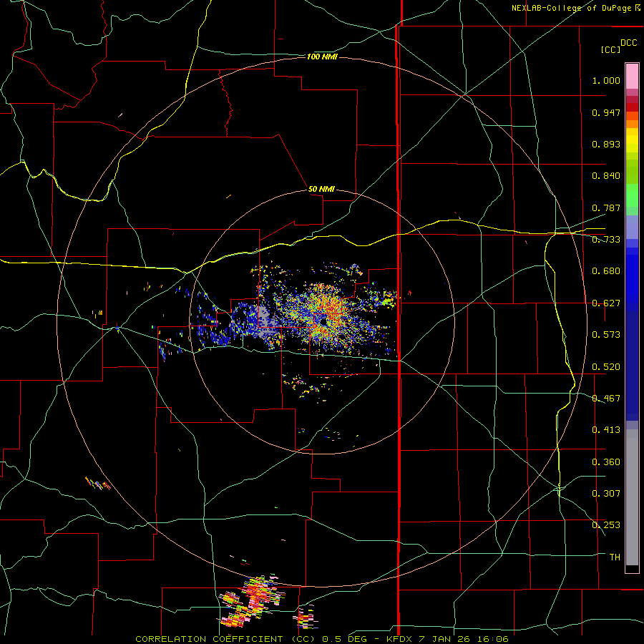Click the 0.680 scale value
Viewport: 644px width, 644px height.
point(606,271)
